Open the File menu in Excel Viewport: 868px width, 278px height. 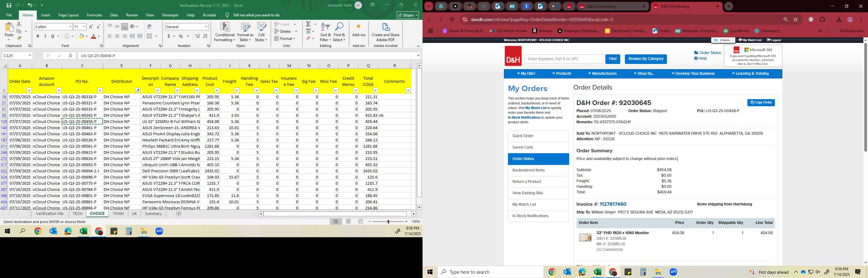[x=9, y=15]
